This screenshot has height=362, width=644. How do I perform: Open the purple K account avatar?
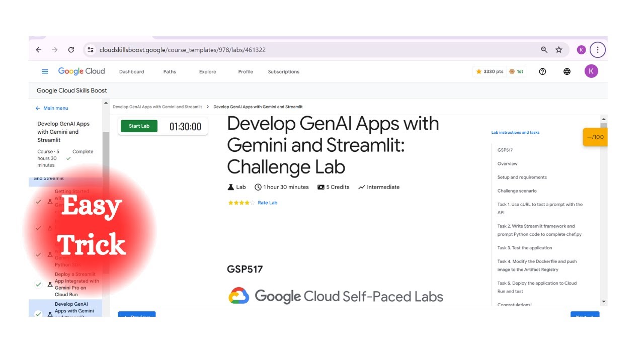(591, 71)
